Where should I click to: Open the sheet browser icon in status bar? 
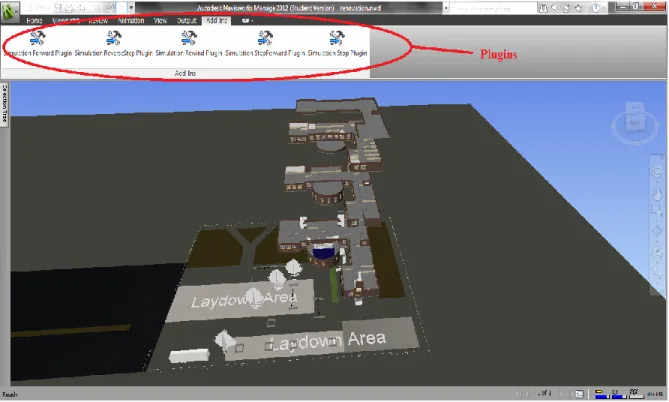[579, 393]
